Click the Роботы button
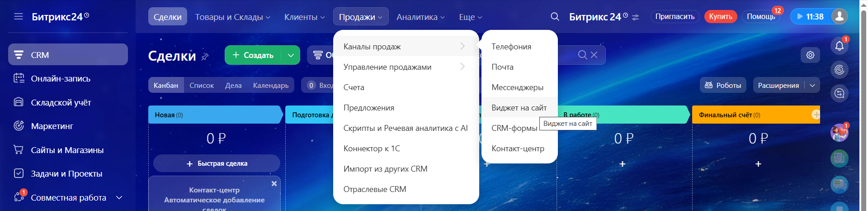Screen dimensions: 868x211 point(723,85)
